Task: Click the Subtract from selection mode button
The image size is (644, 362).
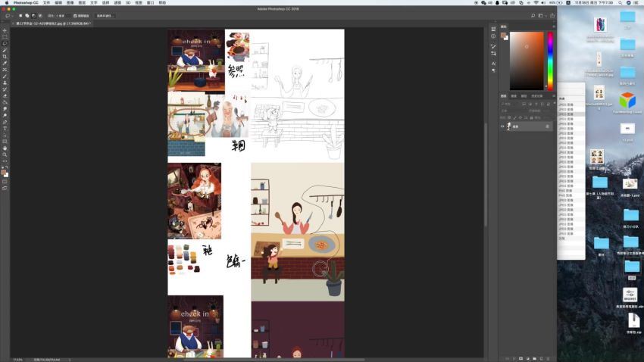Action: (33, 16)
